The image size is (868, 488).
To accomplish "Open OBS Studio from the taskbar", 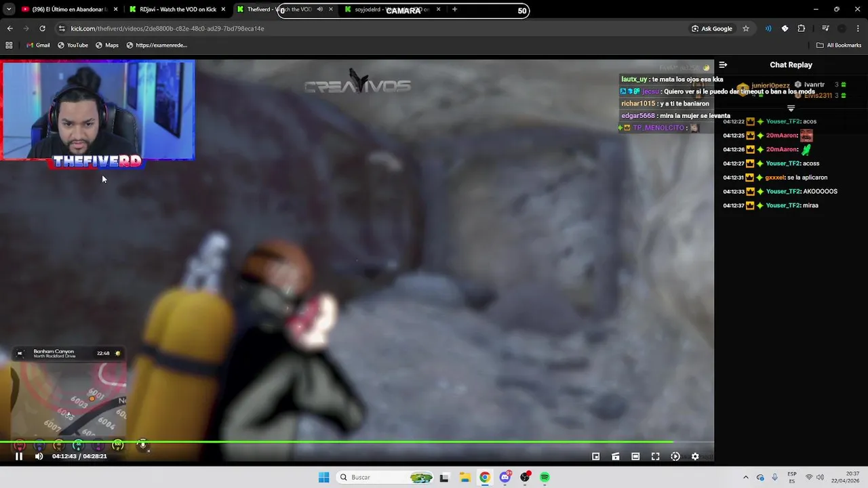I will coord(525,477).
